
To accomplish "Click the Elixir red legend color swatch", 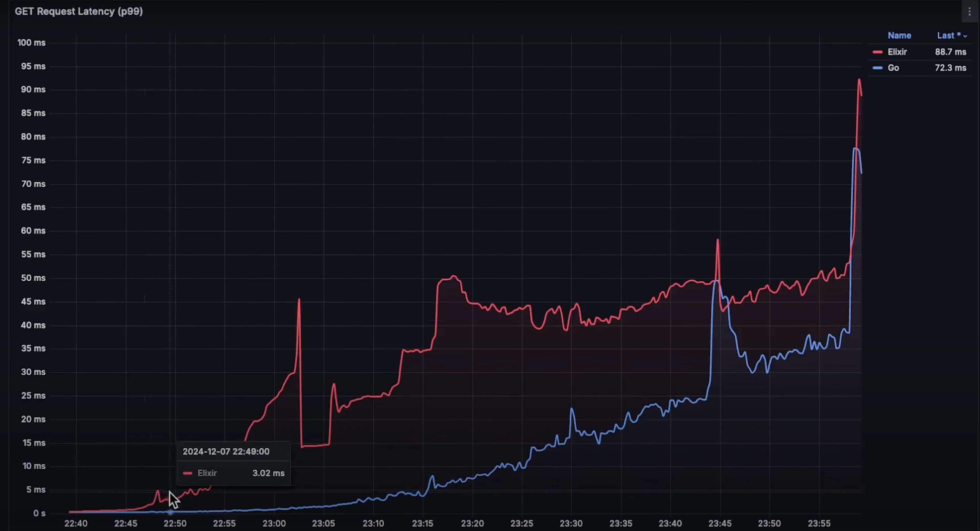I will pyautogui.click(x=877, y=52).
